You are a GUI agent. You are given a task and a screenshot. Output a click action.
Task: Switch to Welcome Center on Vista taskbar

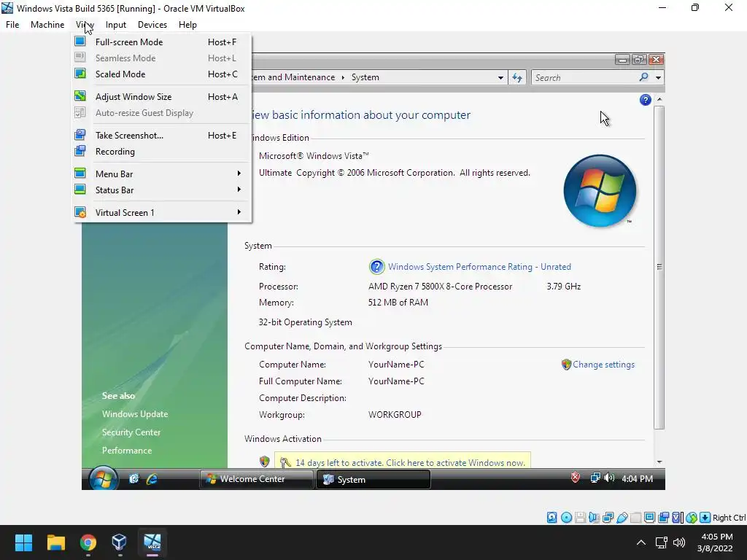click(x=256, y=479)
